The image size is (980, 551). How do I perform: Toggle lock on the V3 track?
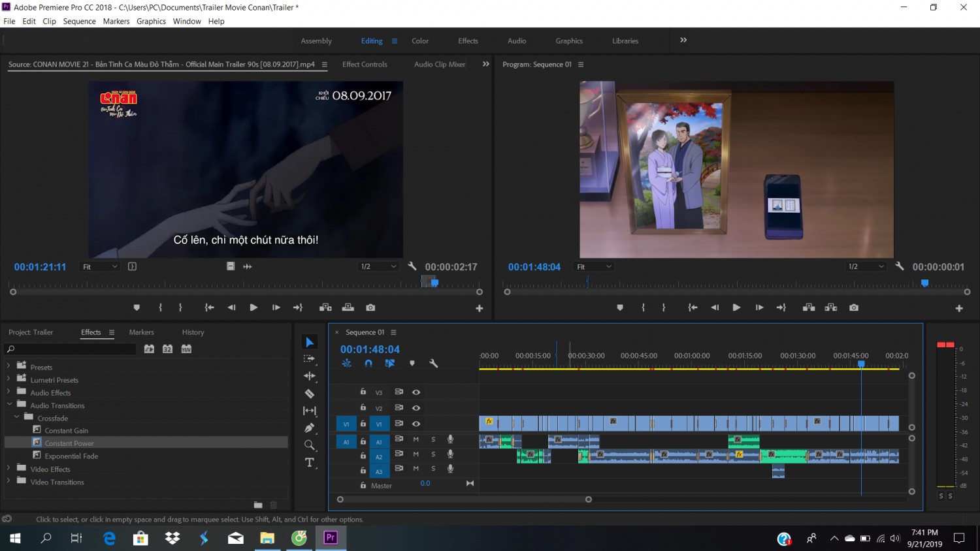pos(363,392)
